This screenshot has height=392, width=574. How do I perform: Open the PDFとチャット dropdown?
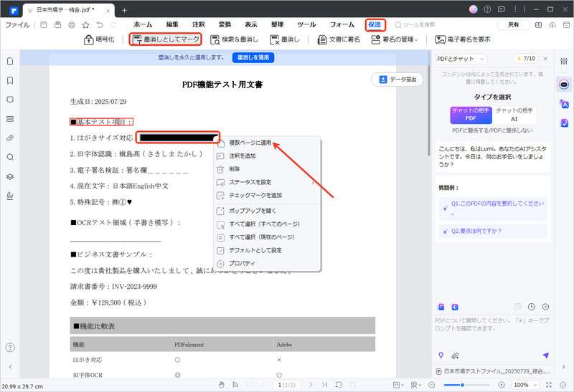click(461, 59)
